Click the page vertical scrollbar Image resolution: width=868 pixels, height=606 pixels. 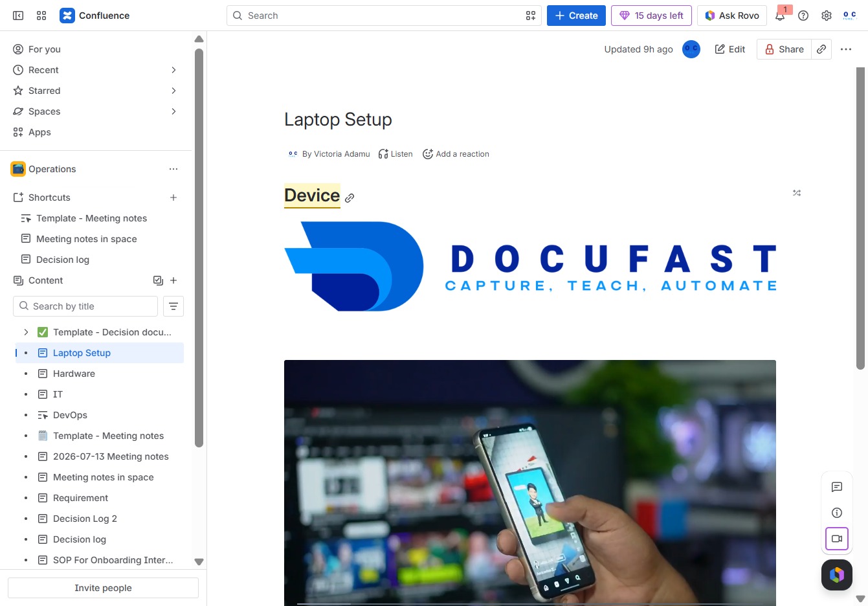coord(860,218)
